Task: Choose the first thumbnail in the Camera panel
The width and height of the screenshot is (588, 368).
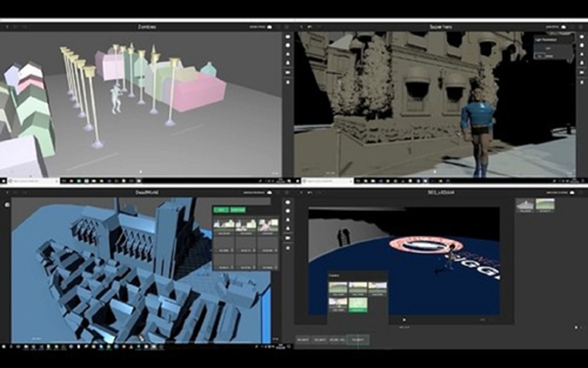Action: [x=338, y=288]
